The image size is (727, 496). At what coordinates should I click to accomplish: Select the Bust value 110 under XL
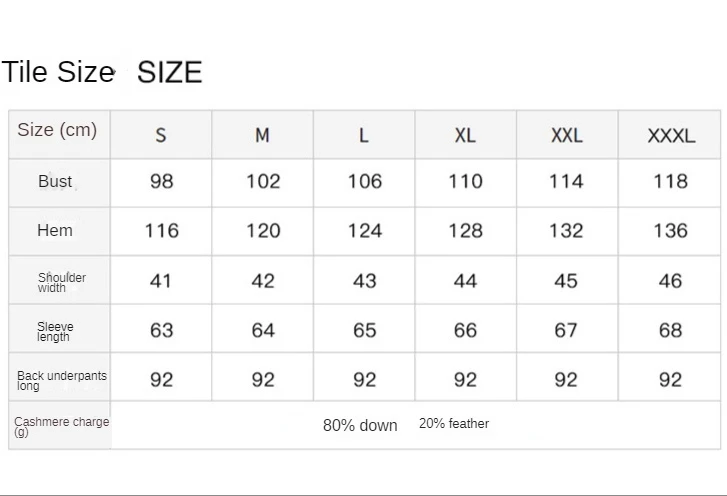pyautogui.click(x=465, y=181)
